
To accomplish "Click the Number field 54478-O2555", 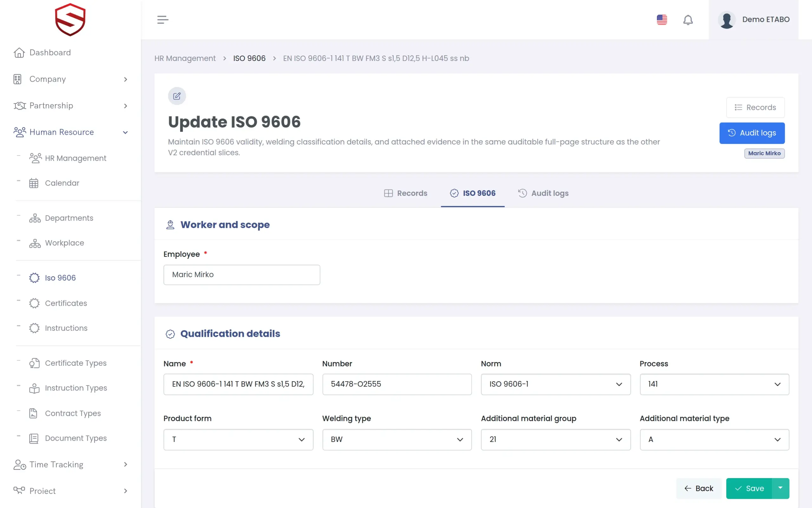I will [x=397, y=384].
